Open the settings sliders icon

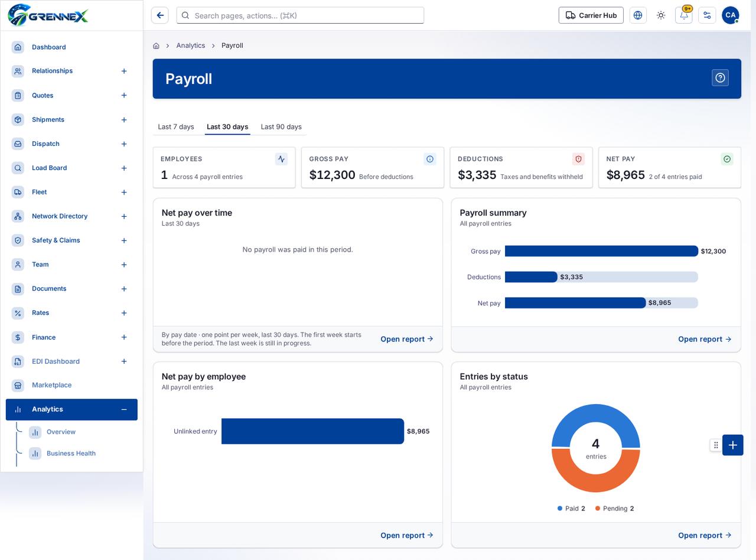point(707,15)
